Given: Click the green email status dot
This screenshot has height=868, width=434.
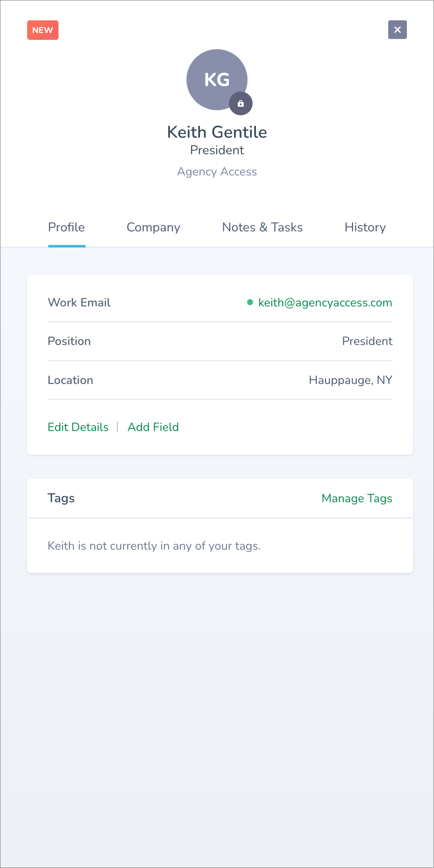Looking at the screenshot, I should [x=250, y=302].
